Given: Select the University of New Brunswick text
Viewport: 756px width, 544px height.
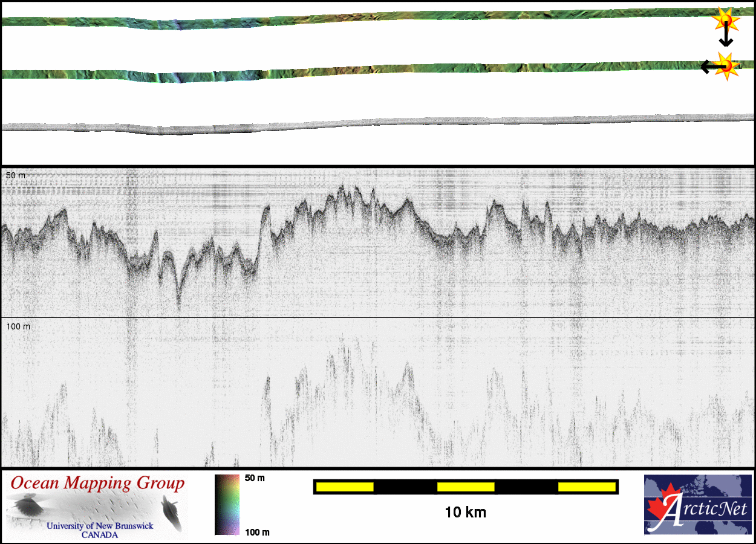Looking at the screenshot, I should pyautogui.click(x=100, y=526).
